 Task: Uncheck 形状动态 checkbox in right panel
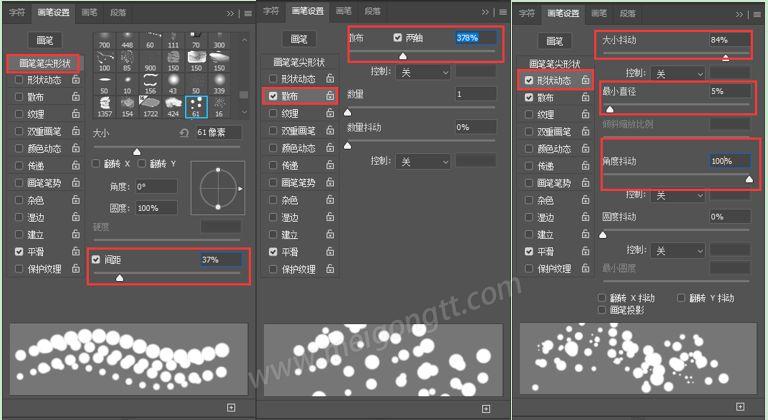(x=529, y=80)
